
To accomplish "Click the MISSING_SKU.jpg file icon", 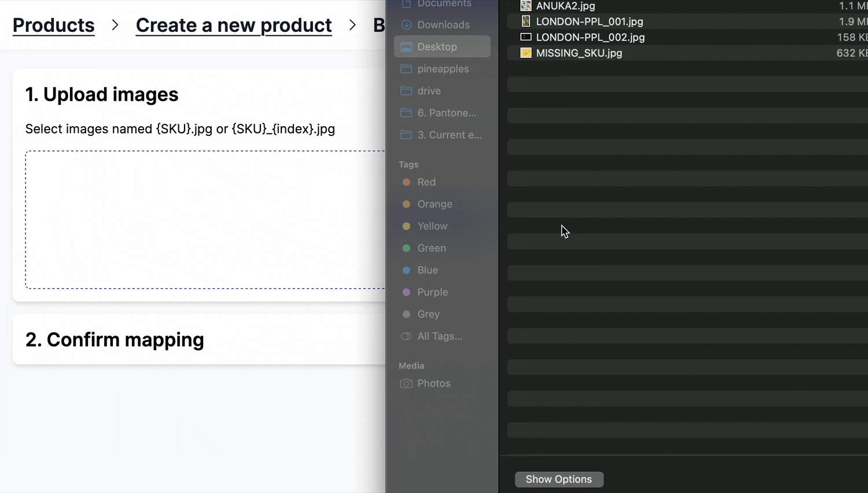I will coord(526,53).
